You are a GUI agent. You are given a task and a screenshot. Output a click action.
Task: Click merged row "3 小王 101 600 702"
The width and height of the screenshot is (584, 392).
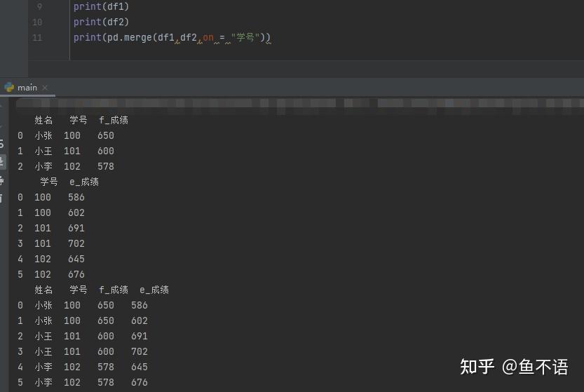82,352
